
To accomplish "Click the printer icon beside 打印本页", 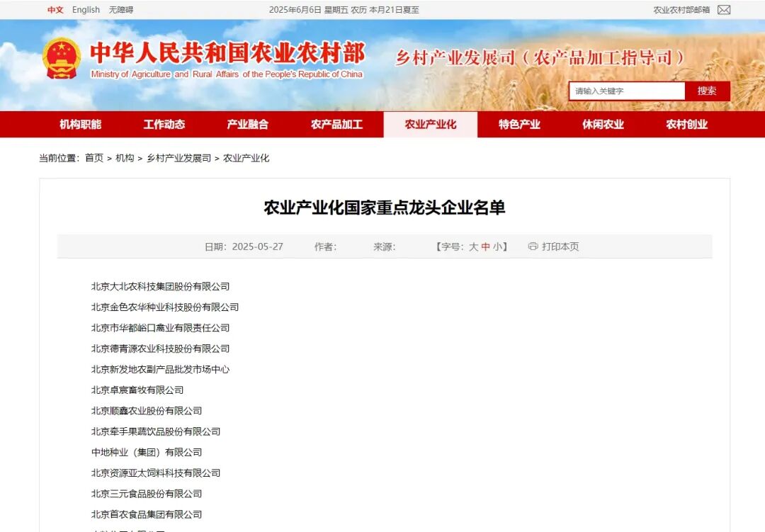I will pos(533,247).
